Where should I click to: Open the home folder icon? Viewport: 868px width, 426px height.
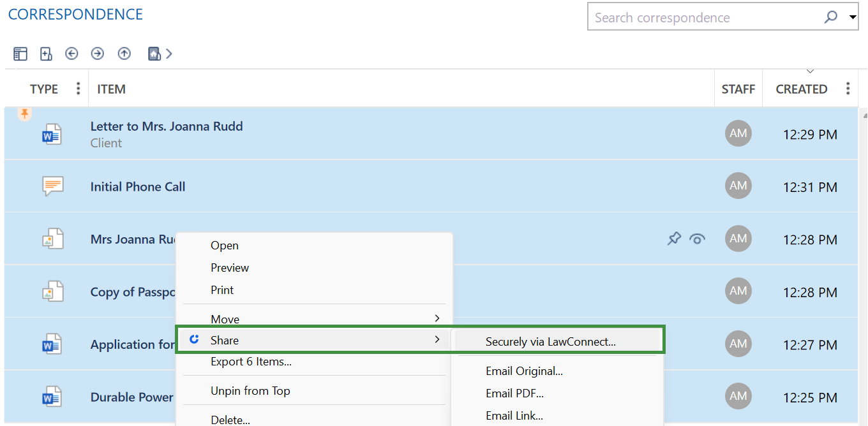point(154,54)
